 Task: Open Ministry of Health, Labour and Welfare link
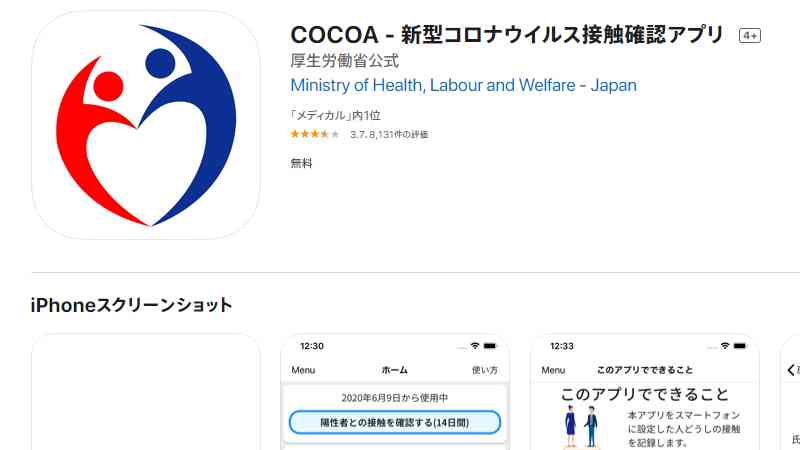click(463, 85)
